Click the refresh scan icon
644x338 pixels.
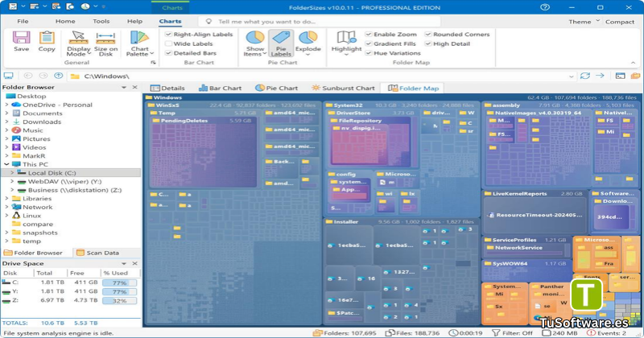(585, 76)
